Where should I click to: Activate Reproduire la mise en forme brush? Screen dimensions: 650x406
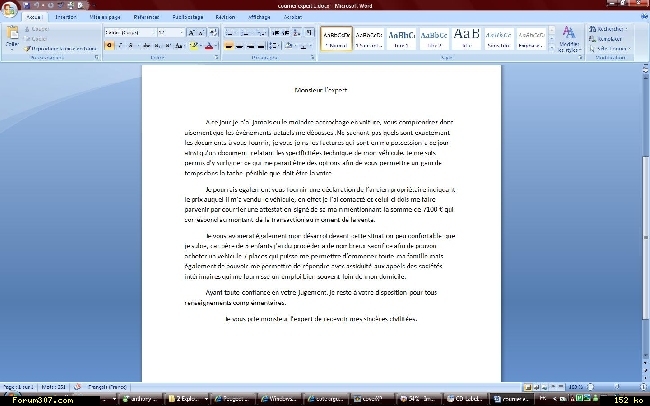coord(60,49)
